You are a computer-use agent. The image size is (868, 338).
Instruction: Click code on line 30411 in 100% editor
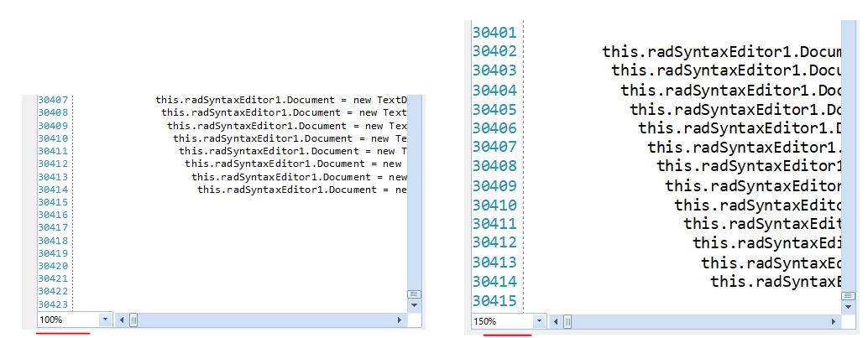[x=294, y=151]
